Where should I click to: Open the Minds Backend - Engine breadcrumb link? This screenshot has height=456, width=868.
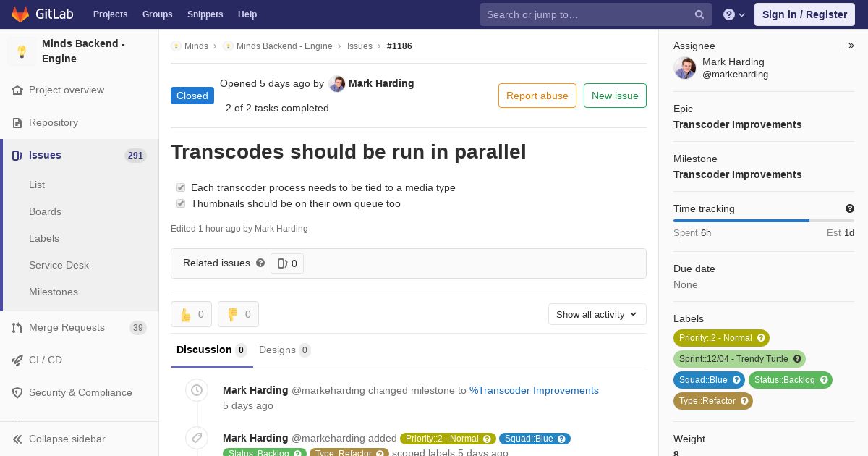coord(284,46)
